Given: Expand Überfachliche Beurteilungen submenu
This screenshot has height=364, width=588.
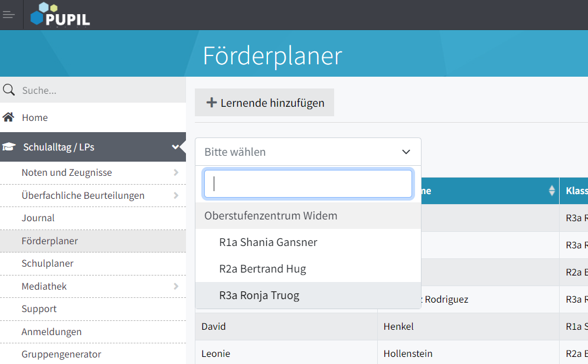Looking at the screenshot, I should [176, 195].
